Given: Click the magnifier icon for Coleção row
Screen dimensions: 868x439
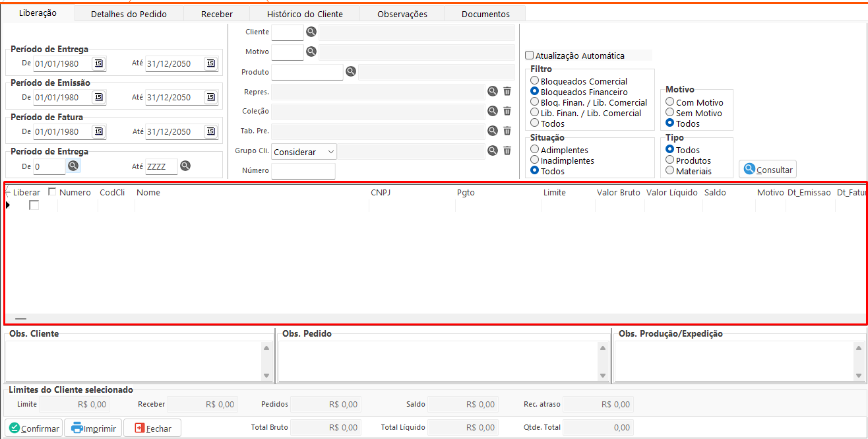Looking at the screenshot, I should [492, 111].
